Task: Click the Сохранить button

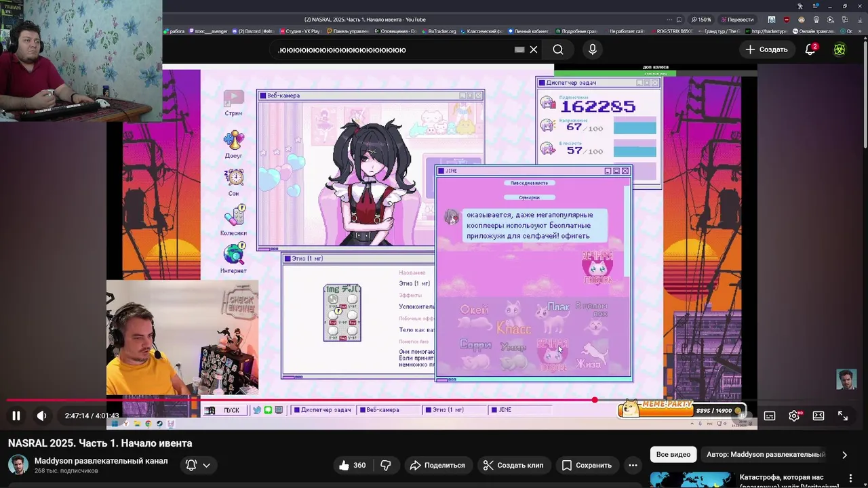Action: click(x=587, y=465)
